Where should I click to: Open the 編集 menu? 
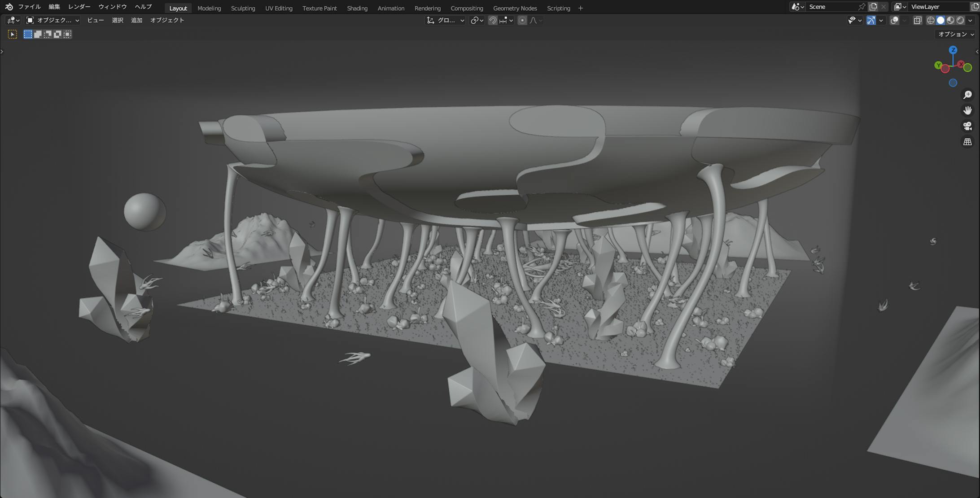pyautogui.click(x=54, y=7)
